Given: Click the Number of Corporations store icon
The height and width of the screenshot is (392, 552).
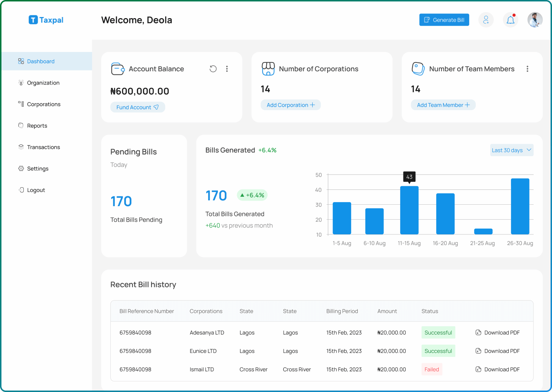Looking at the screenshot, I should pyautogui.click(x=268, y=69).
